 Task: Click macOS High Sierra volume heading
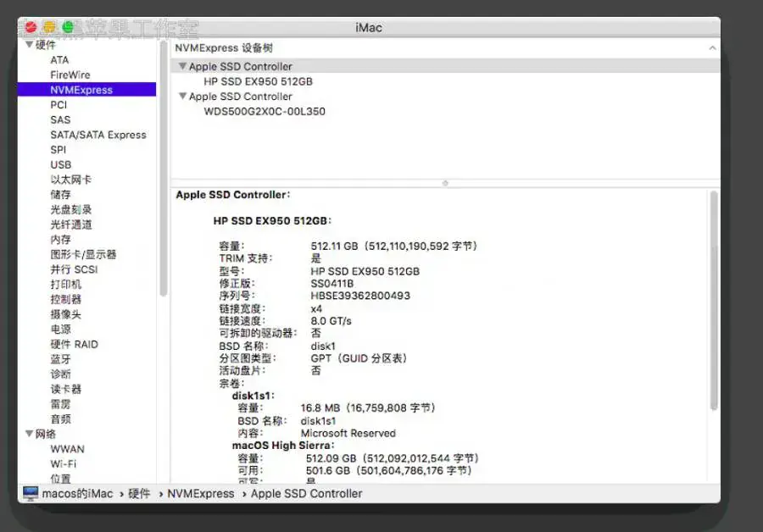(283, 446)
